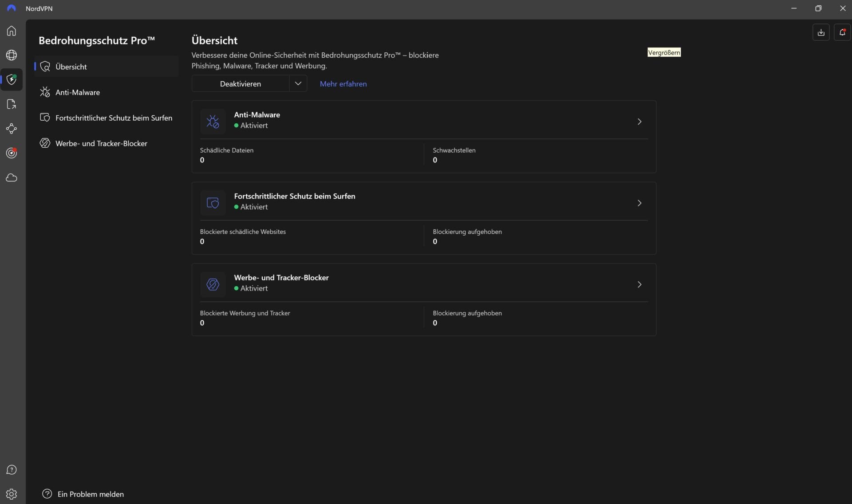
Task: Minimize the NordVPN window
Action: [x=794, y=8]
